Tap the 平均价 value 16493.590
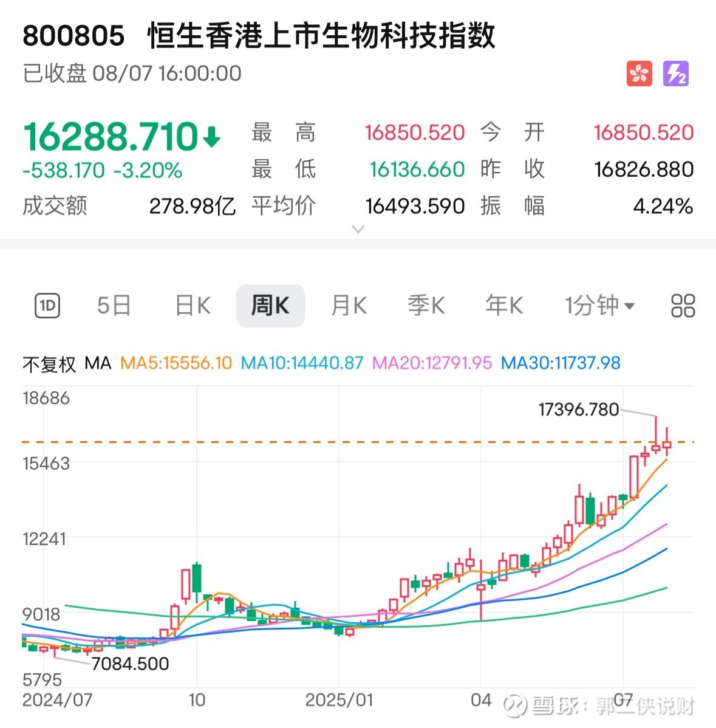 (415, 206)
